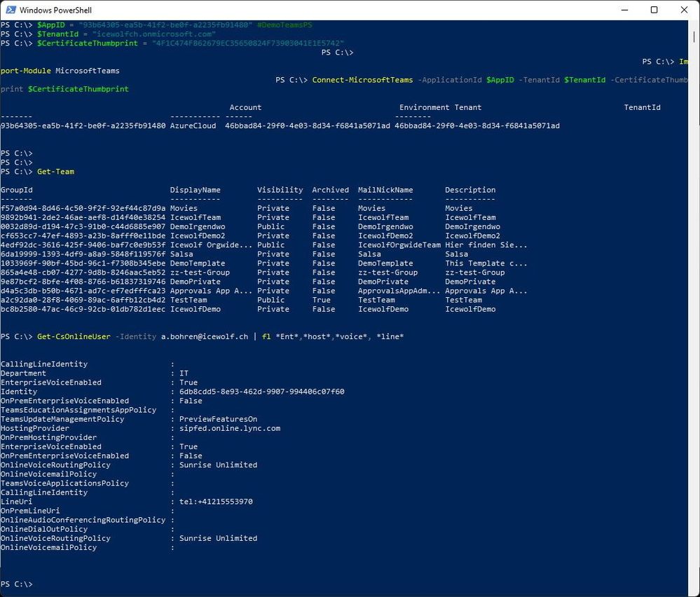
Task: Click the Description column header
Action: point(470,190)
